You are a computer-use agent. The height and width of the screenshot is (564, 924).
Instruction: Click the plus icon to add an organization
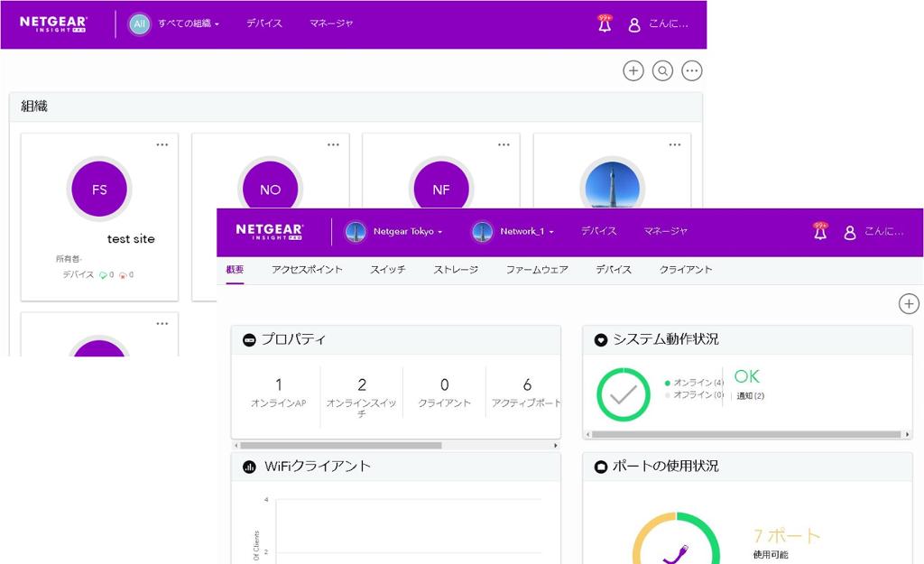pyautogui.click(x=633, y=69)
